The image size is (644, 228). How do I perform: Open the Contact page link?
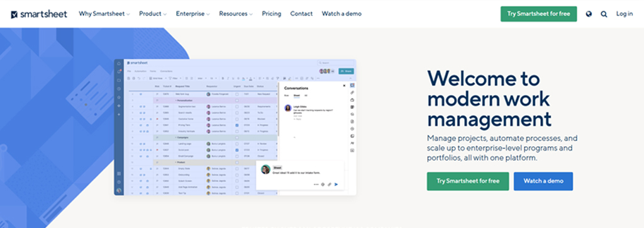[x=301, y=14]
